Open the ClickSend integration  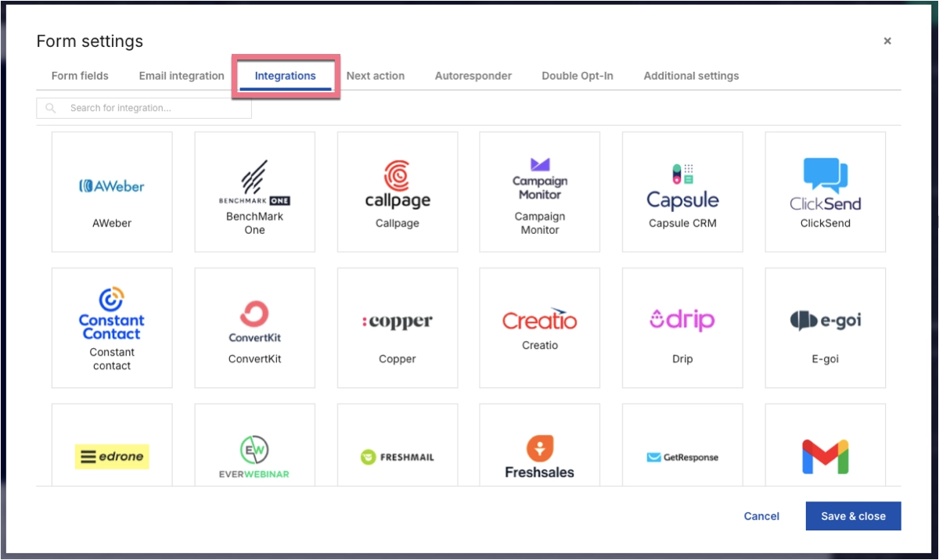tap(825, 192)
